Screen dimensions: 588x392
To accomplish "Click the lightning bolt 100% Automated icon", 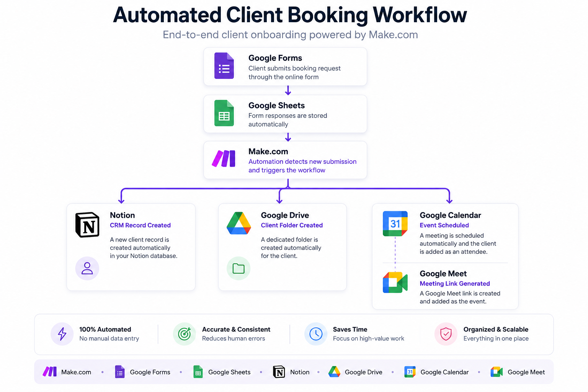I will click(x=62, y=334).
